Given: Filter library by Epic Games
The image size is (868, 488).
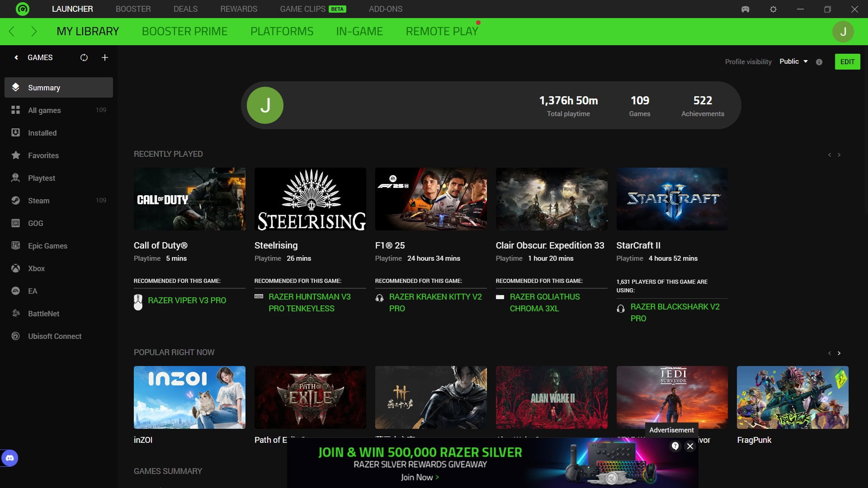Looking at the screenshot, I should click(59, 245).
